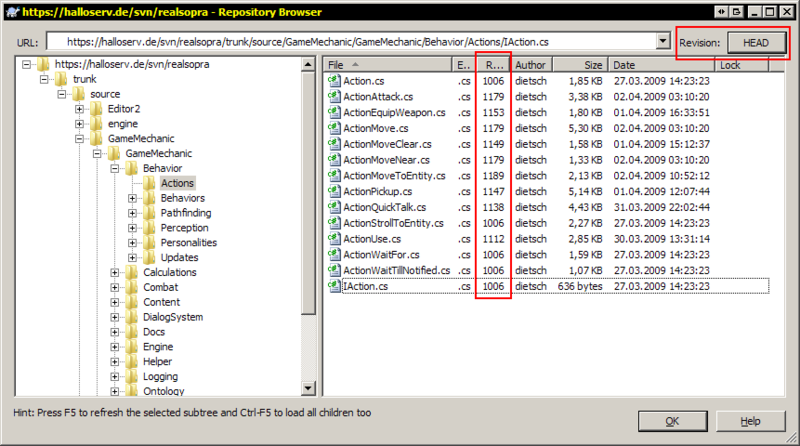
Task: Click the OK button
Action: (x=672, y=421)
